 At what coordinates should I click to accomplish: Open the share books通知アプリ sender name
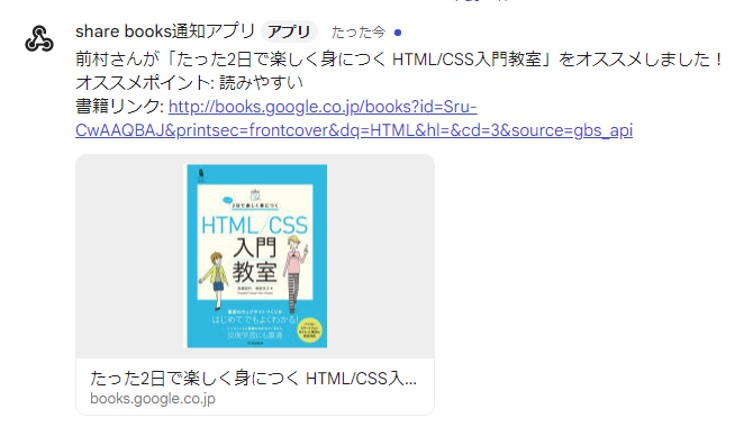(x=165, y=32)
